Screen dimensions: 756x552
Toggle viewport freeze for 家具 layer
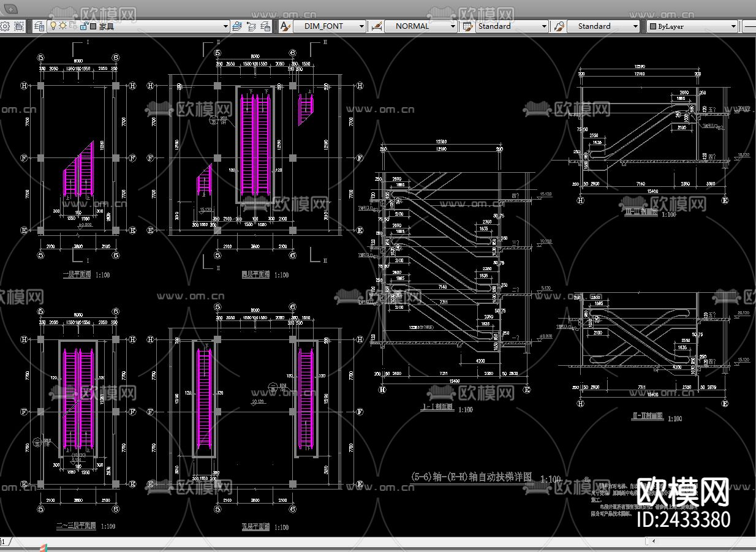(72, 26)
